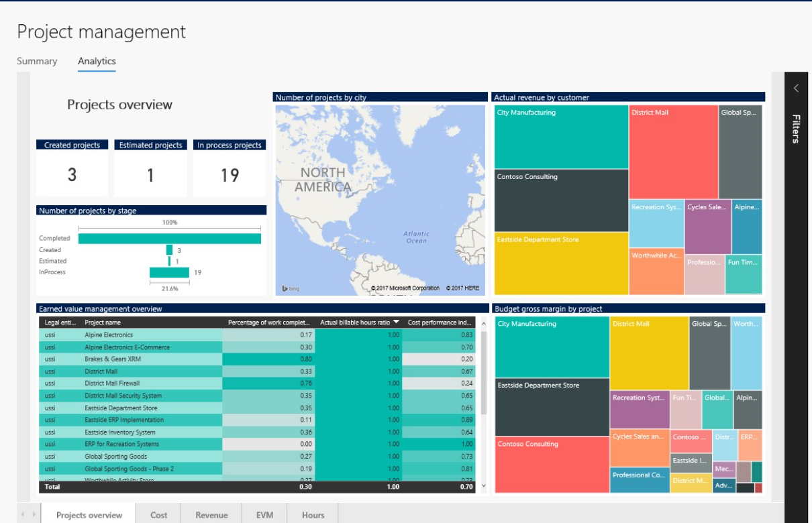
Task: Sort by Percentage of work completed column
Action: pyautogui.click(x=268, y=323)
